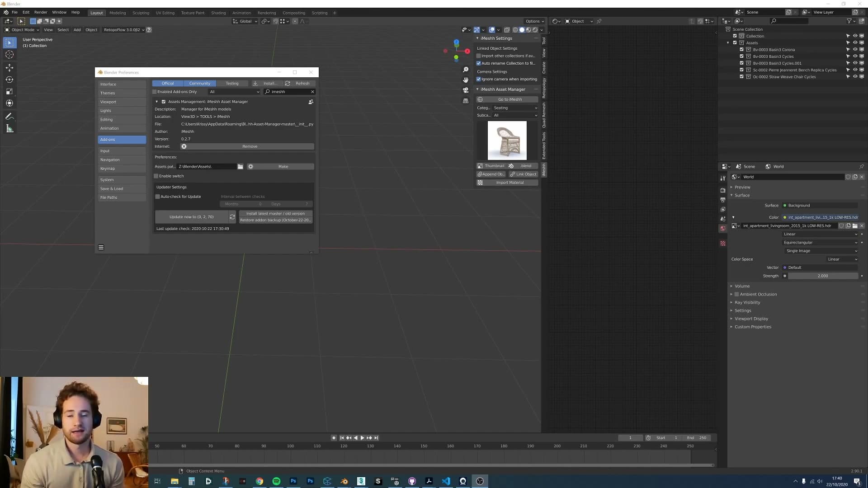Open the Blender icon in Windows taskbar
The image size is (868, 488).
344,481
